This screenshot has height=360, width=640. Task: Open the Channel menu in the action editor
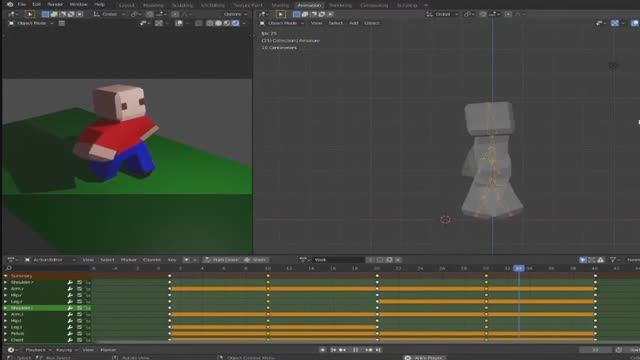[x=152, y=260]
